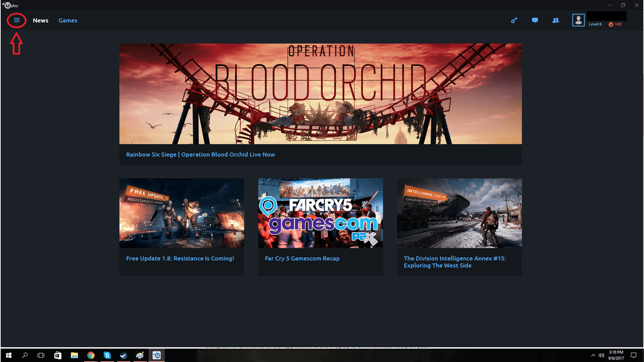
Task: Click the profile avatar picture
Action: tap(579, 20)
